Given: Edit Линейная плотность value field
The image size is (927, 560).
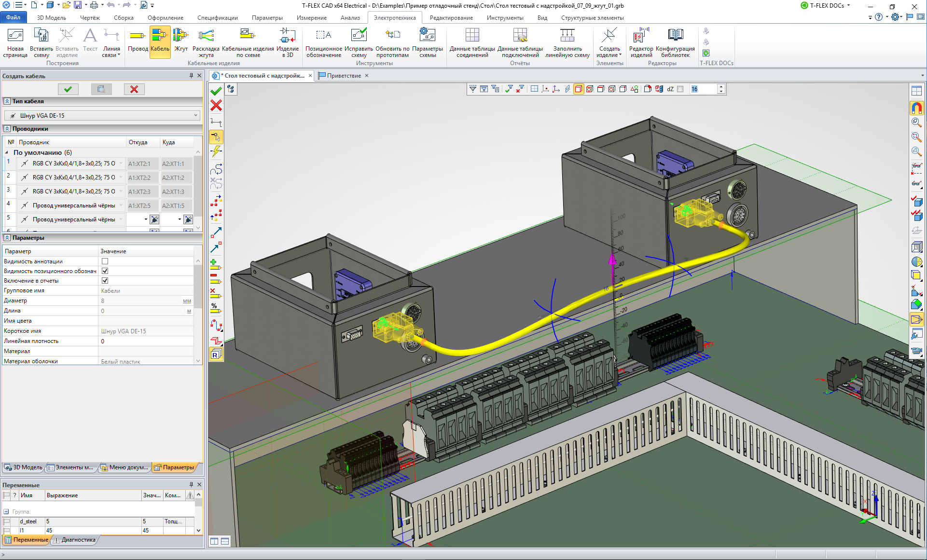Looking at the screenshot, I should (x=147, y=341).
